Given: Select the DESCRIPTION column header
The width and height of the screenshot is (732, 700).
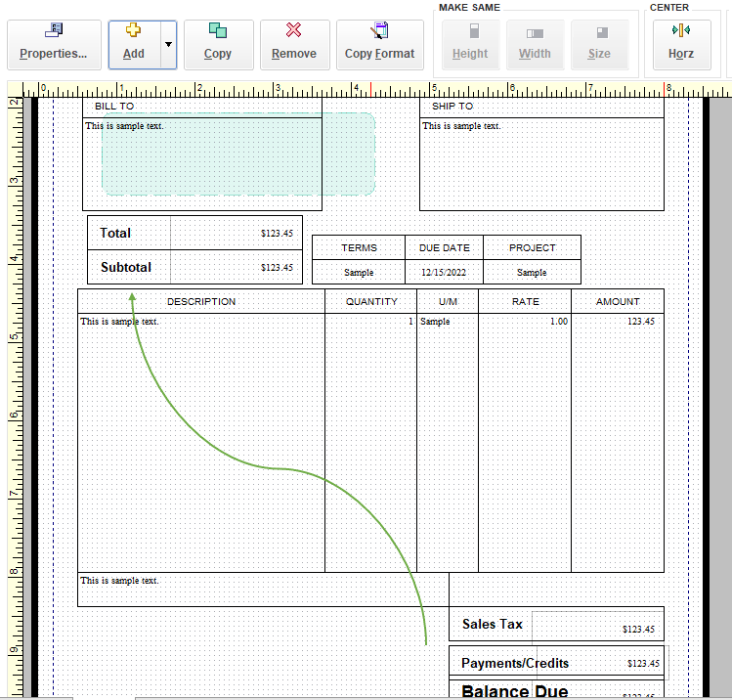Looking at the screenshot, I should tap(201, 302).
